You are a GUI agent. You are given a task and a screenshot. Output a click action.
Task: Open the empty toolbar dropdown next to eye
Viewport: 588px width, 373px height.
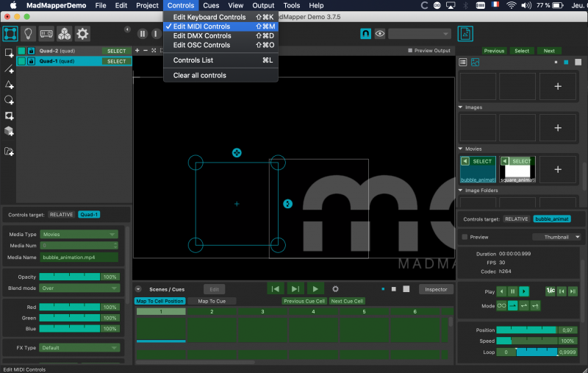click(x=419, y=34)
